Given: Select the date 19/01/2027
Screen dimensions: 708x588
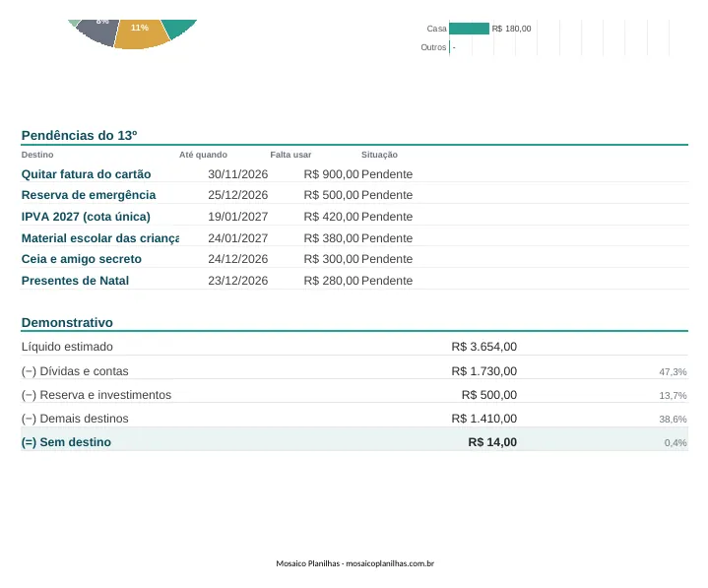Looking at the screenshot, I should tap(238, 217).
